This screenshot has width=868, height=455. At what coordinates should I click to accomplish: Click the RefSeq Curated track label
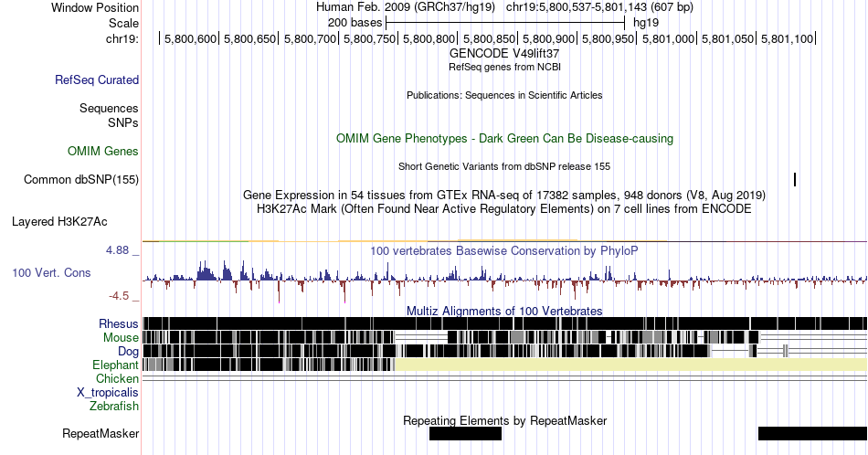(x=96, y=79)
